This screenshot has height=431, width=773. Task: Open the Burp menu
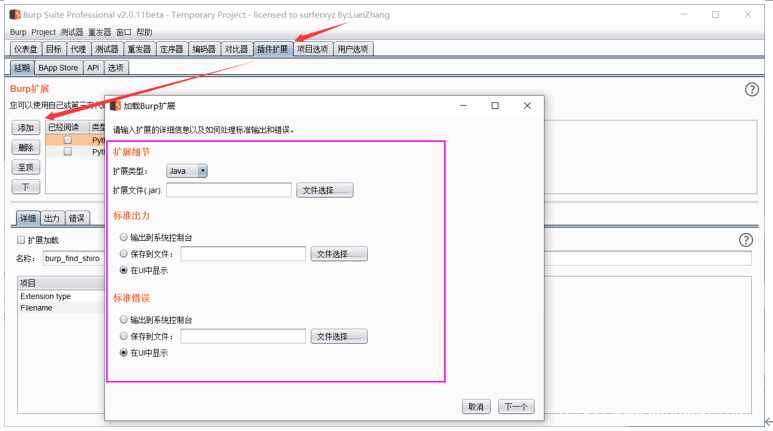[18, 32]
